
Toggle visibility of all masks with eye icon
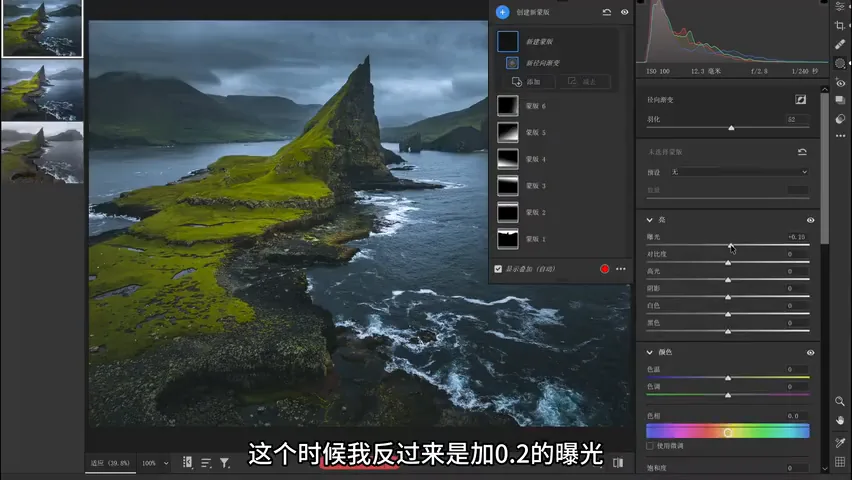click(625, 12)
